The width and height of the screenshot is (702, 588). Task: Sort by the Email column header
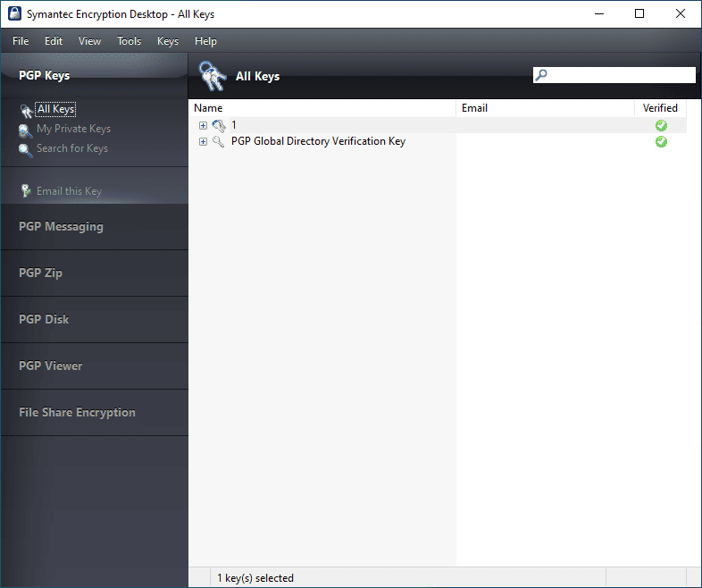[546, 108]
